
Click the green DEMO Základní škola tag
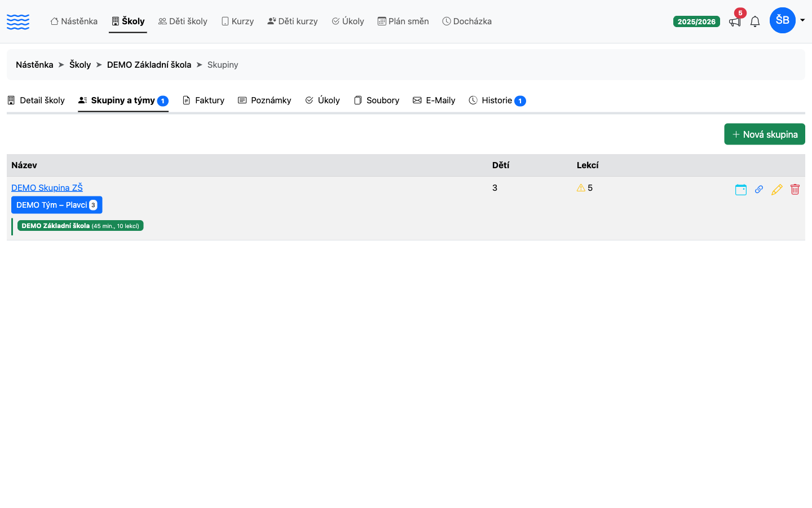coord(81,226)
